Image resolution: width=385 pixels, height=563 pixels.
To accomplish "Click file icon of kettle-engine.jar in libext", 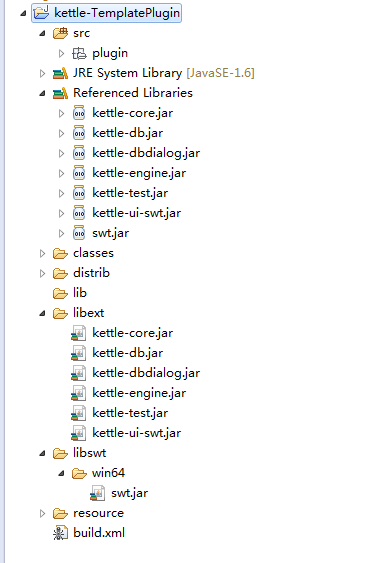I will click(79, 393).
